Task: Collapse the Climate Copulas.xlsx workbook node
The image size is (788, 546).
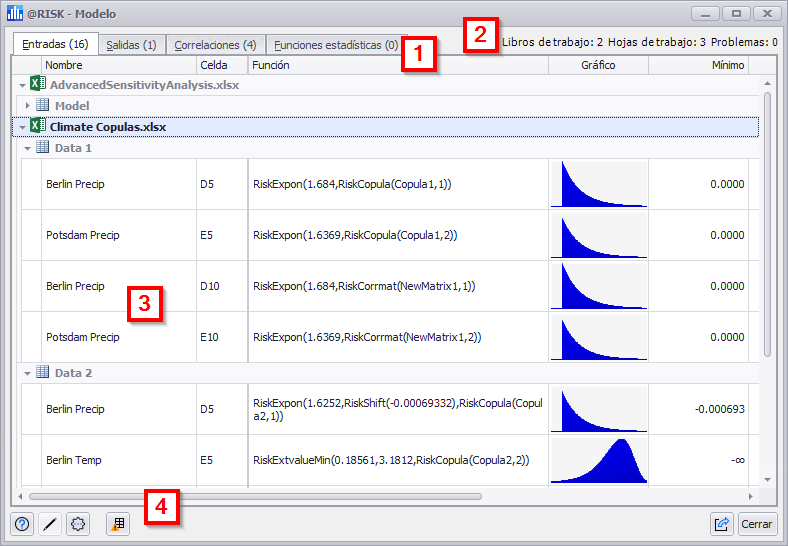Action: click(x=22, y=127)
